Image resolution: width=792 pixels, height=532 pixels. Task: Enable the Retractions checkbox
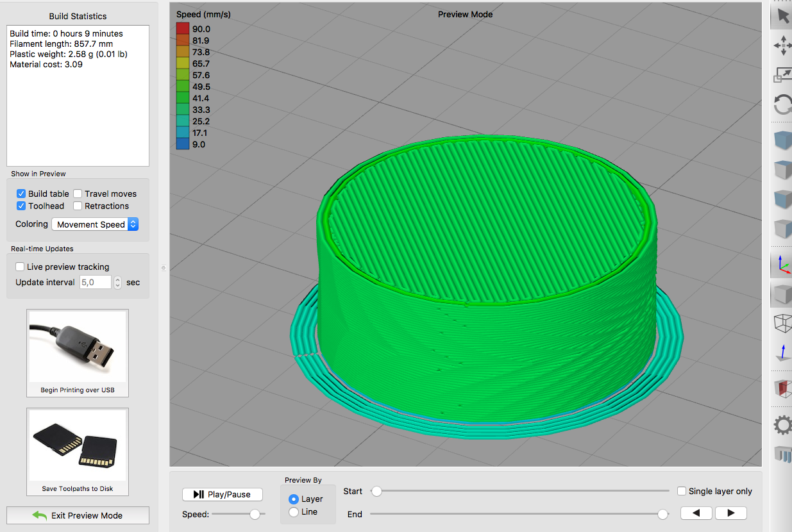click(78, 206)
